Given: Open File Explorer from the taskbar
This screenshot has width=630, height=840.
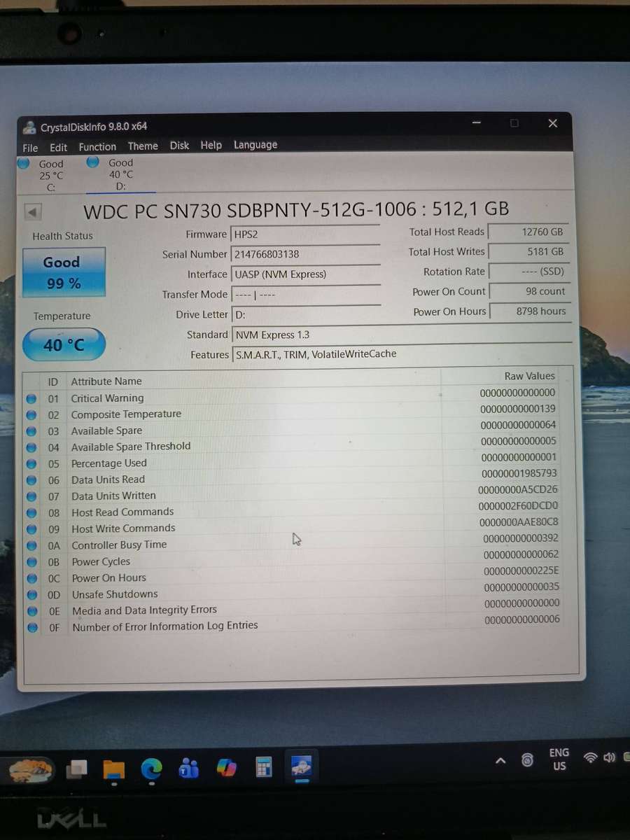Looking at the screenshot, I should coord(113,769).
